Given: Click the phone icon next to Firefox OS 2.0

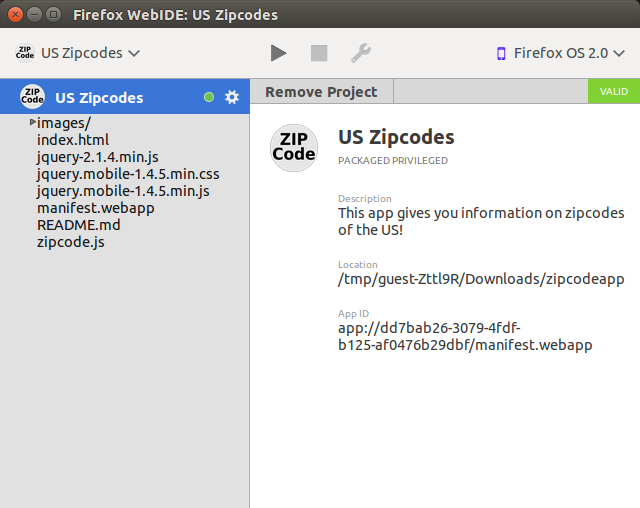Looking at the screenshot, I should [x=501, y=53].
